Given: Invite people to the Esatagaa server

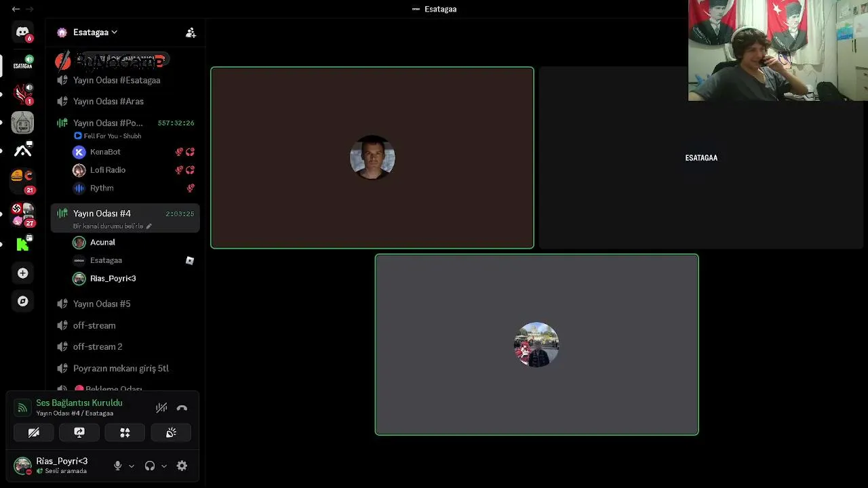Looking at the screenshot, I should tap(191, 33).
